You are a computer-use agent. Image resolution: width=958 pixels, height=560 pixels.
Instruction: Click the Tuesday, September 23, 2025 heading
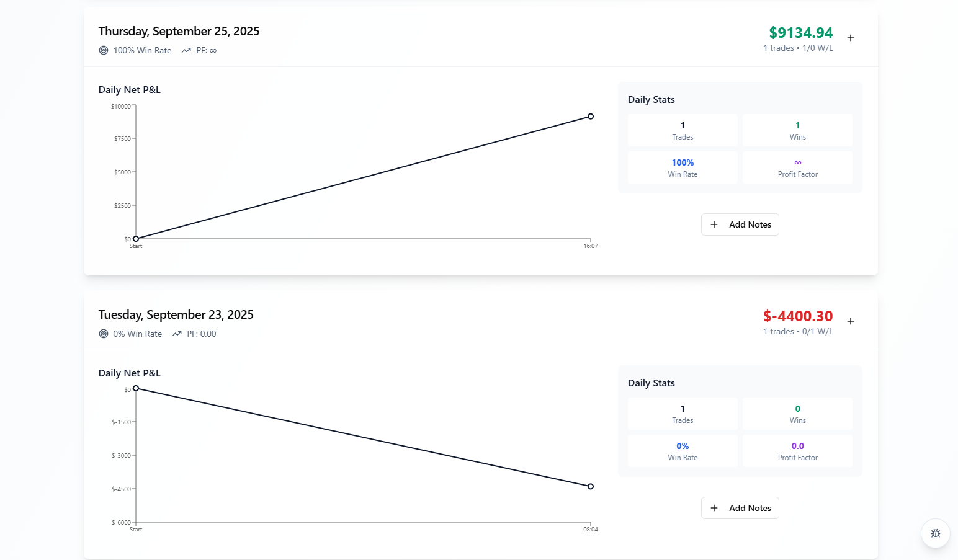tap(176, 314)
